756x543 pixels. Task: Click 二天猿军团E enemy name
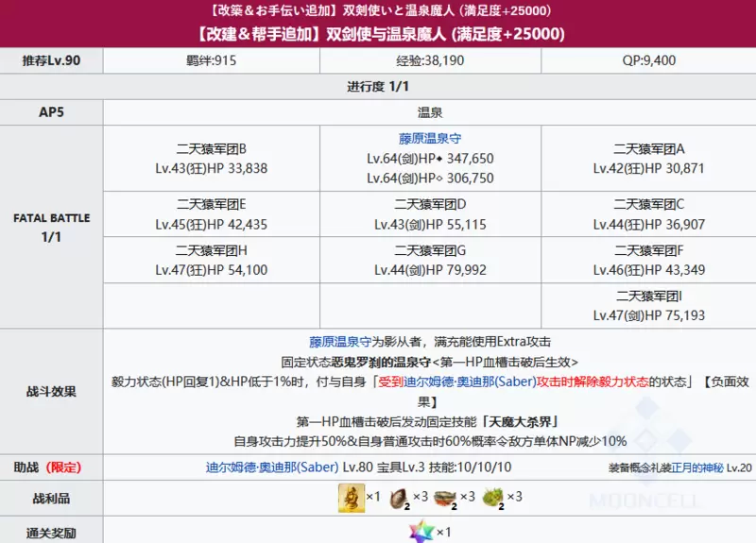(211, 204)
